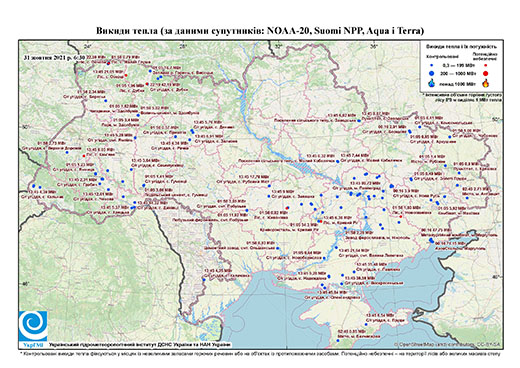The width and height of the screenshot is (520, 368).
Task: Click the blue flame icon in the legend
Action: 432,83
